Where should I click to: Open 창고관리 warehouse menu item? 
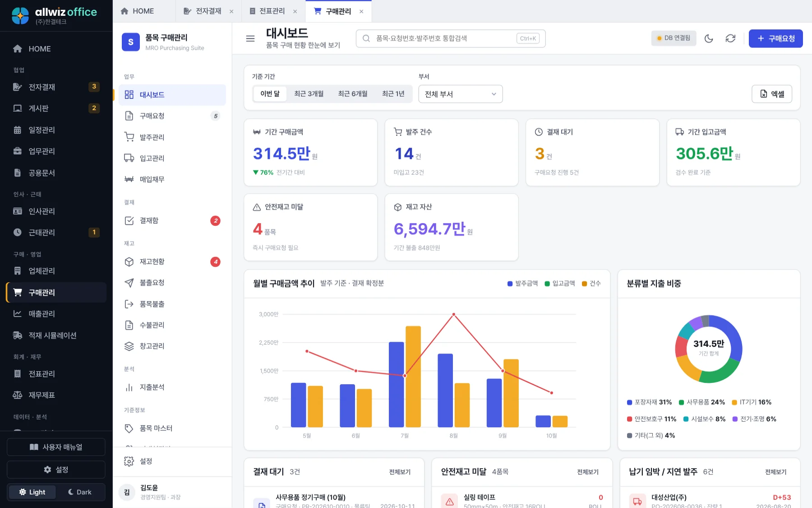(172, 346)
